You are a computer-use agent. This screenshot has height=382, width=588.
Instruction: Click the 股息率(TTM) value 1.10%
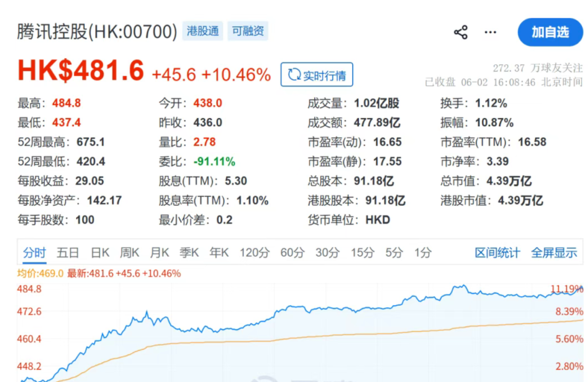pos(253,201)
